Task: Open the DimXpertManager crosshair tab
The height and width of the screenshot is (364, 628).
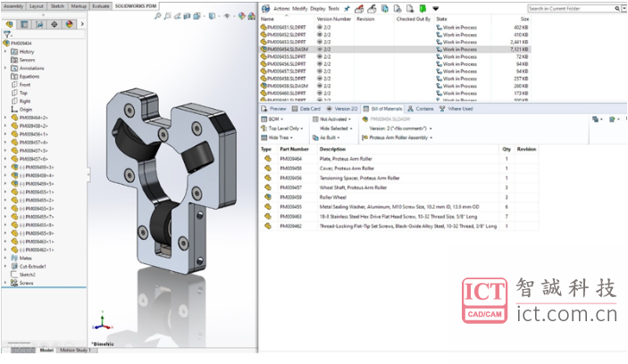Action: (54, 24)
